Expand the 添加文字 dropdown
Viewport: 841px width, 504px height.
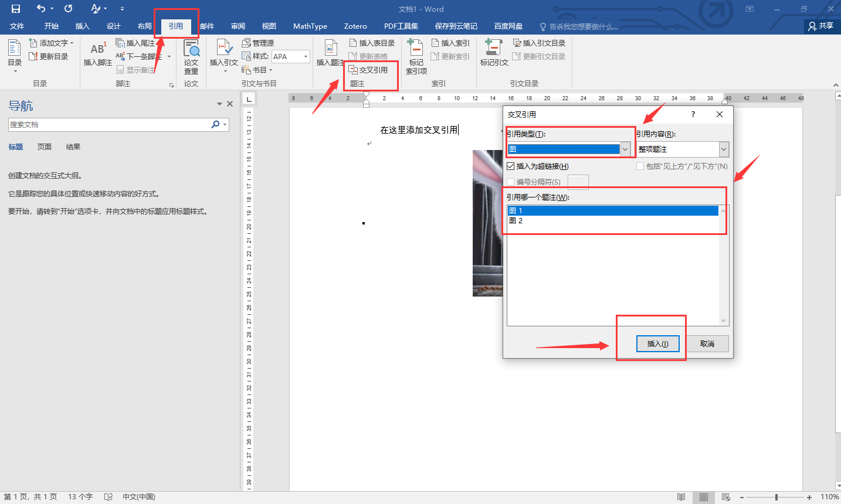pos(72,43)
